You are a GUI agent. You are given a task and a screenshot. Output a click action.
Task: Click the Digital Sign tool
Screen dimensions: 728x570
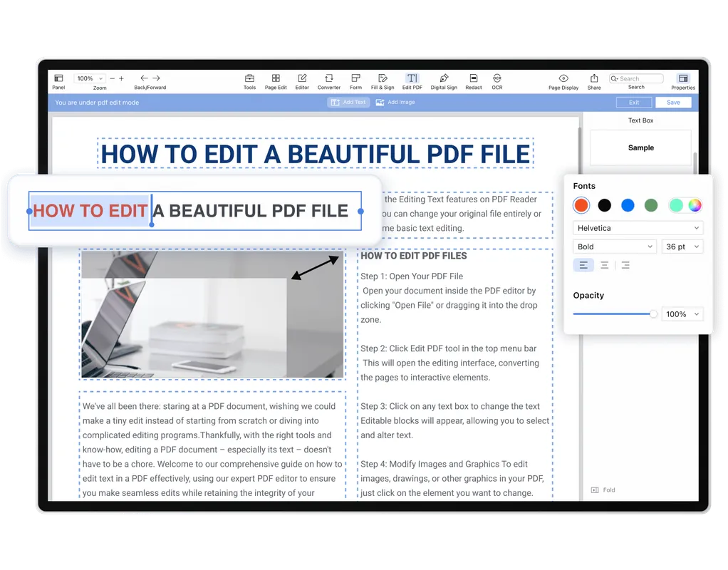443,81
